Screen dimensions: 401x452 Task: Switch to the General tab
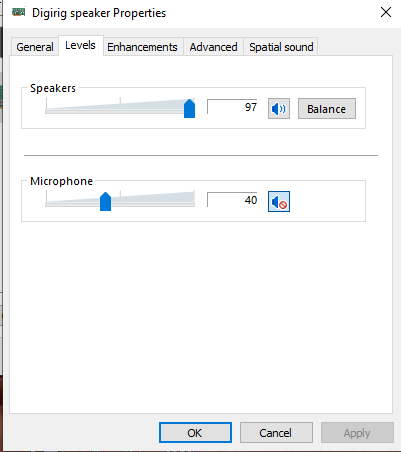(35, 47)
